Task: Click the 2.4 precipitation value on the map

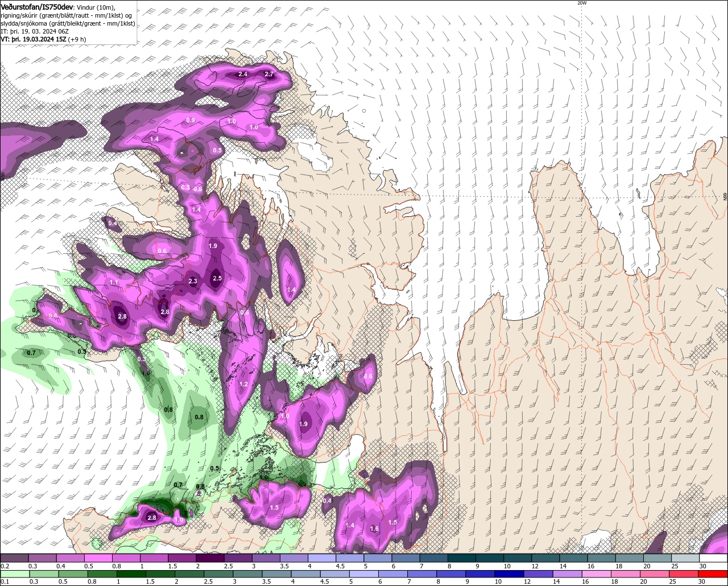Action: pyautogui.click(x=243, y=75)
